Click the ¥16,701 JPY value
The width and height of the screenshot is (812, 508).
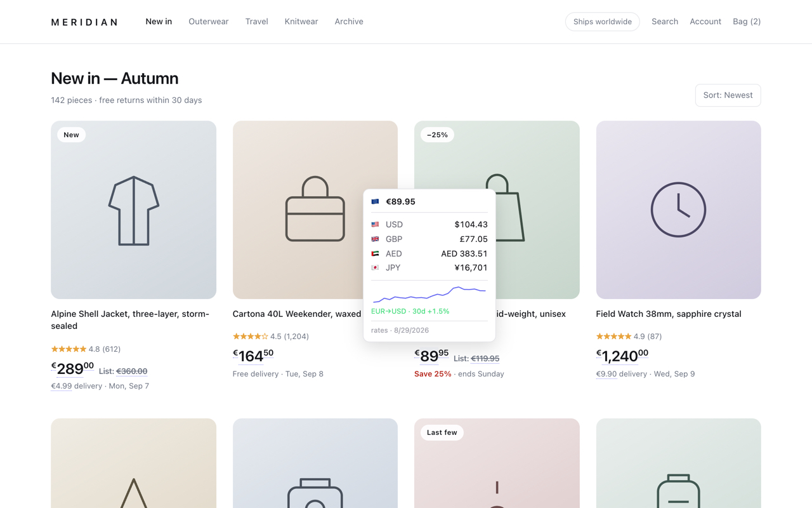coord(471,268)
